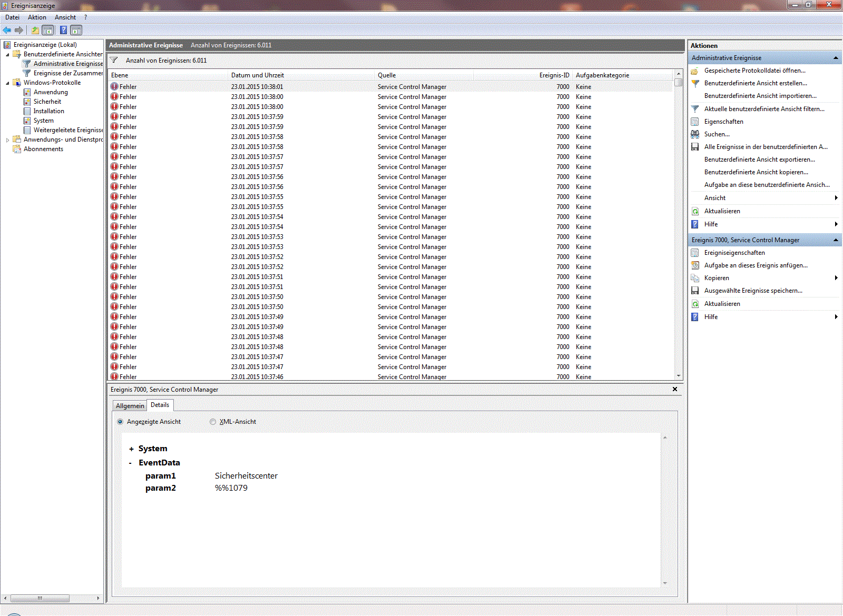Open the Datei menu
This screenshot has width=843, height=616.
[x=12, y=17]
